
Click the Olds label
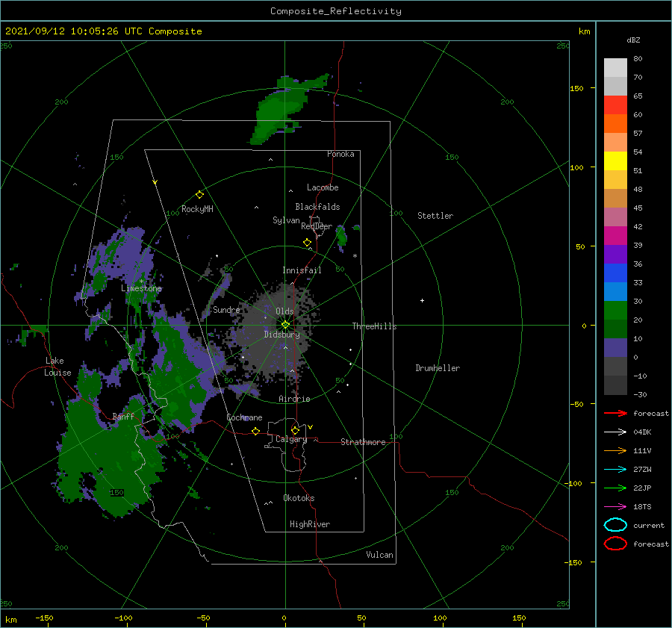click(284, 311)
